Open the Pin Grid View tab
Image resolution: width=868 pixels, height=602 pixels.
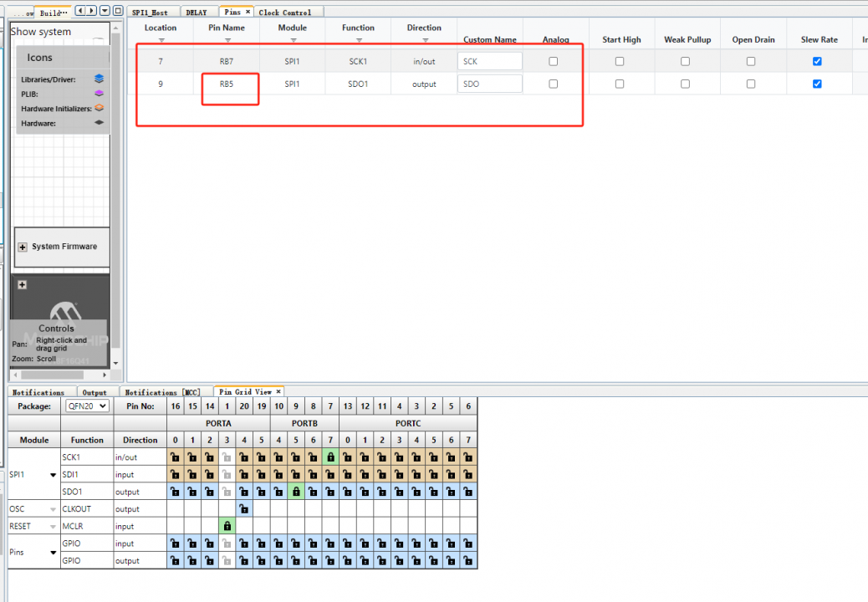[x=248, y=391]
